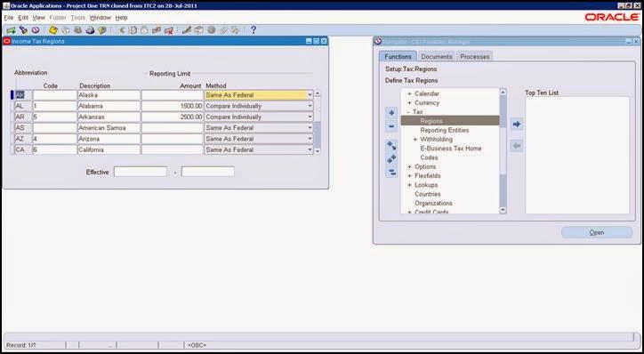Screen dimensions: 644x354
Task: Click the Navigator expand all children button
Action: (x=391, y=145)
